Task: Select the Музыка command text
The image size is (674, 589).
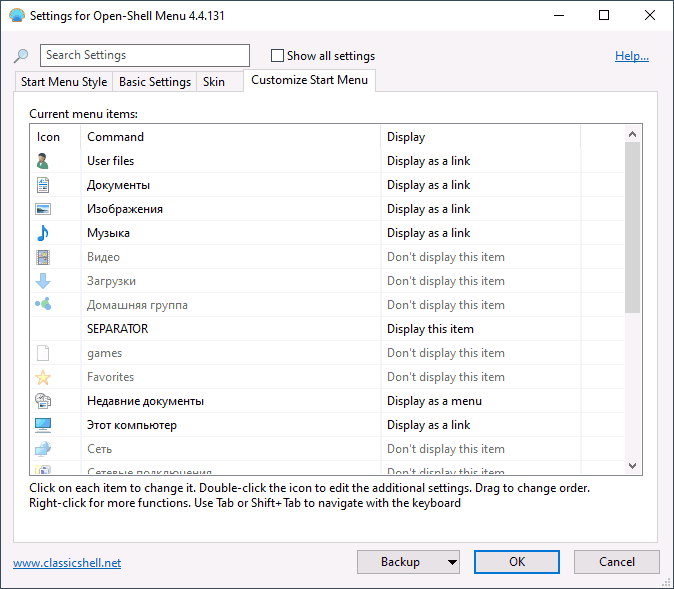Action: click(x=108, y=233)
